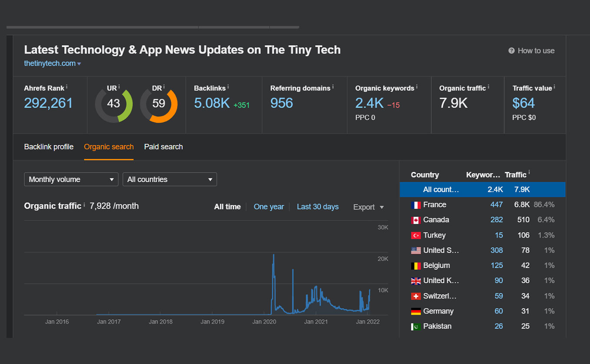The width and height of the screenshot is (590, 364).
Task: Click the page title Latest Technology & App News
Action: [182, 50]
